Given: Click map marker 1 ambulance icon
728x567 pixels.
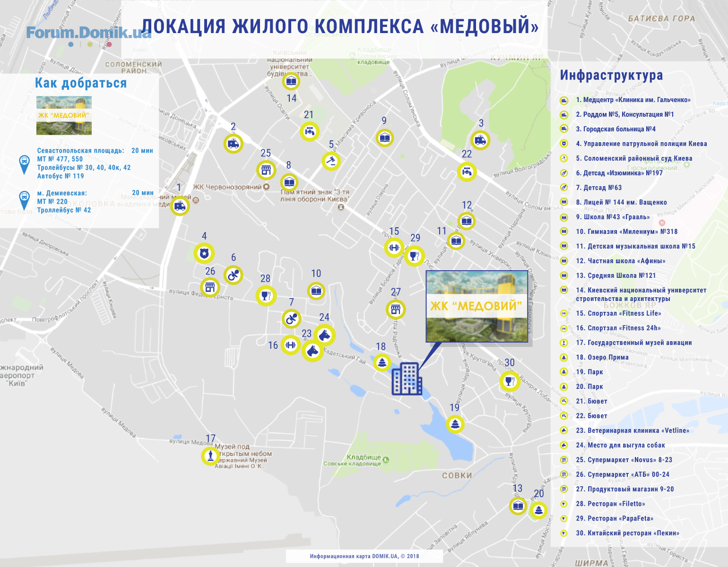Looking at the screenshot, I should [x=180, y=206].
